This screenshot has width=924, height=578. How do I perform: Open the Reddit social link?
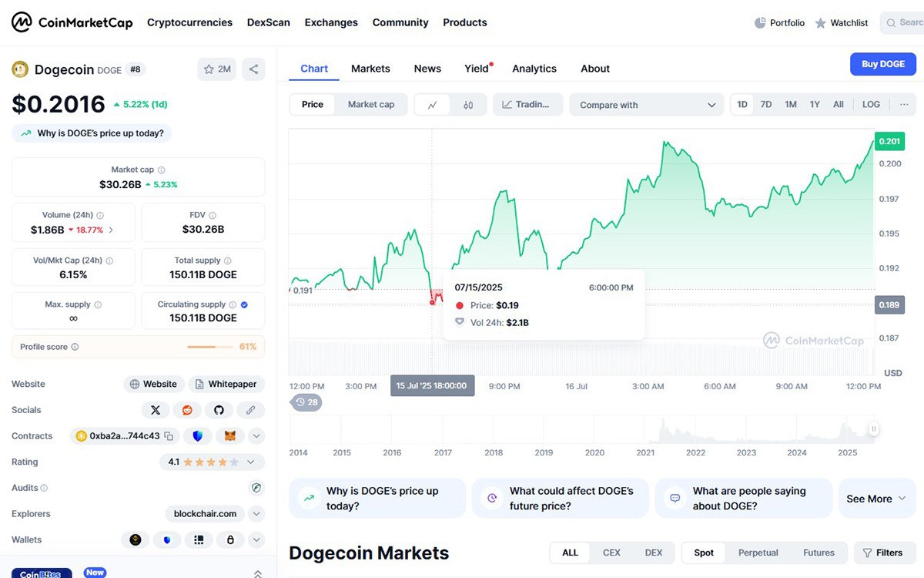[187, 410]
